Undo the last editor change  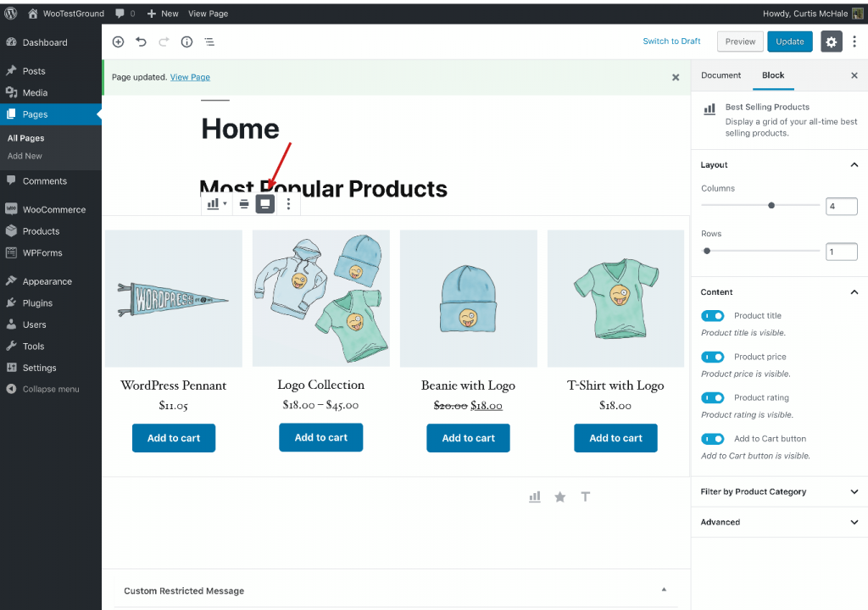[x=142, y=42]
